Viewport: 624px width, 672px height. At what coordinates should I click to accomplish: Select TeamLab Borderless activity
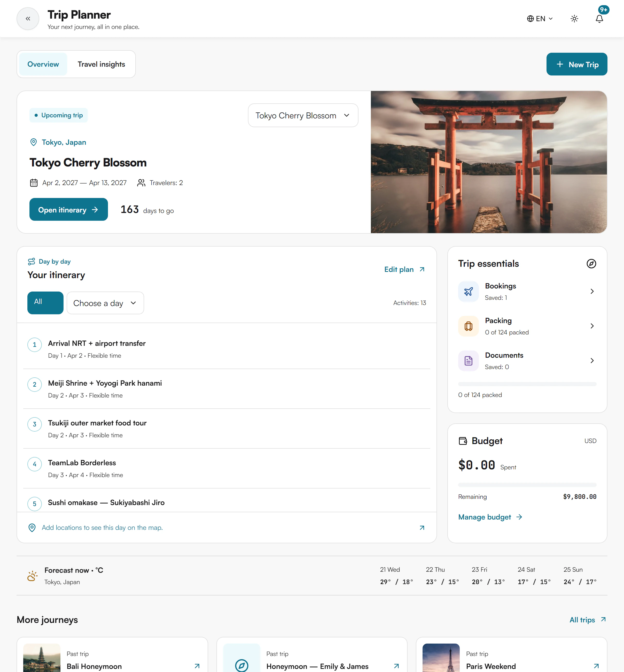coord(227,469)
